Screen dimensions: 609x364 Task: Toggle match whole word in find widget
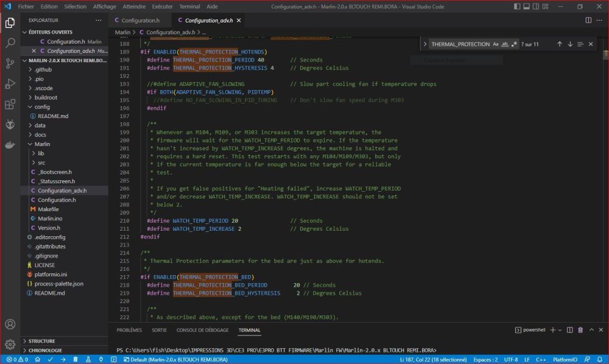coord(505,44)
